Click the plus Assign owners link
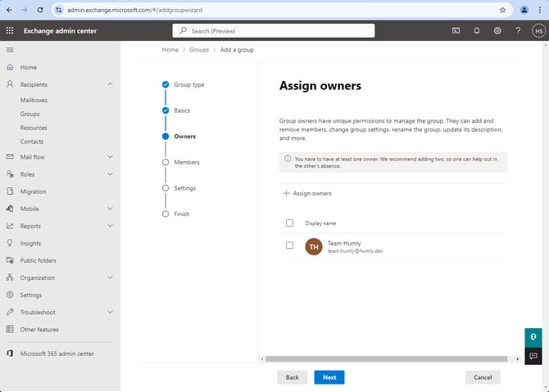This screenshot has width=549, height=392. pyautogui.click(x=307, y=193)
